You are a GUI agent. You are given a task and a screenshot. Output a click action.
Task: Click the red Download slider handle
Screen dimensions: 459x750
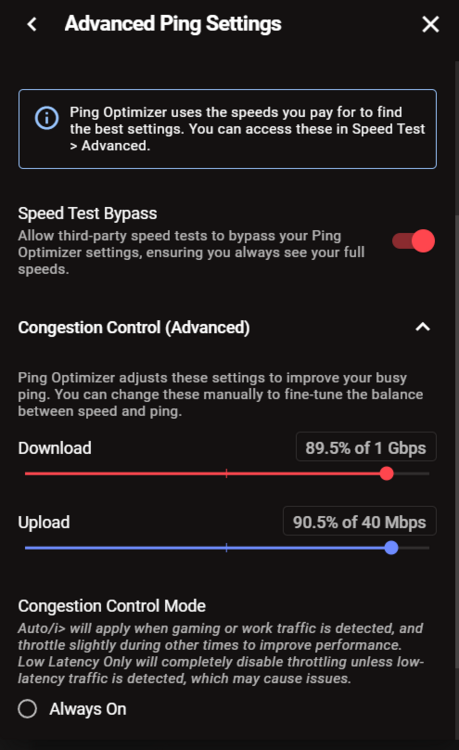386,474
